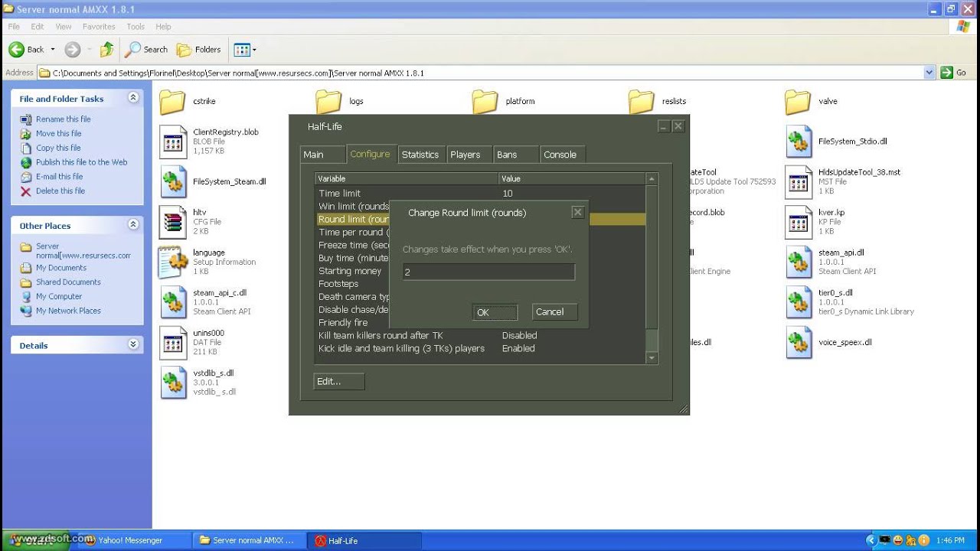Select the valve folder icon
Viewport: 980px width, 551px height.
click(x=798, y=102)
